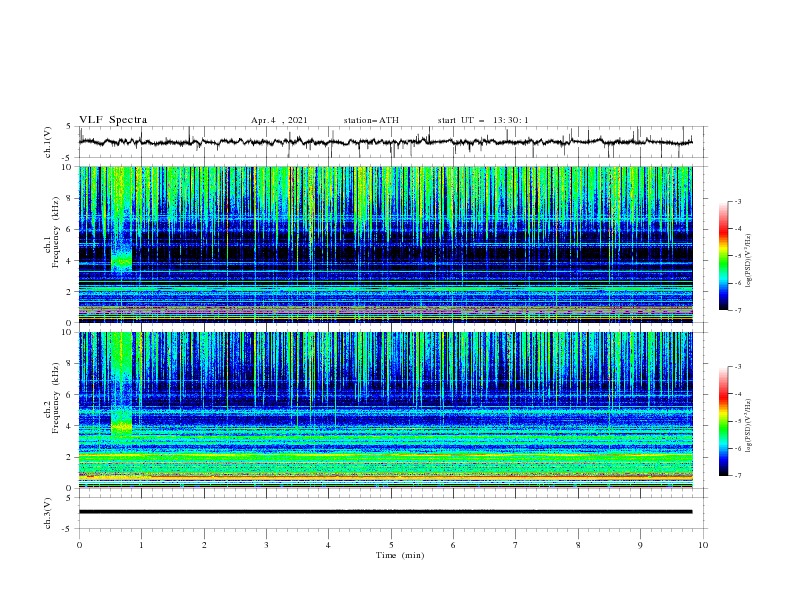
Task: Select the "start UT = 13:30:1" header text
Action: tap(483, 120)
